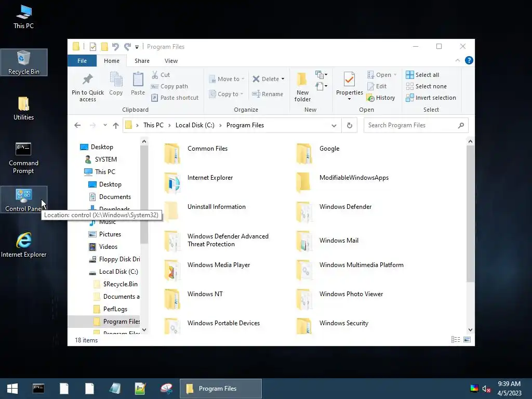Click the Cut scissors button
Image resolution: width=532 pixels, height=399 pixels.
pyautogui.click(x=161, y=75)
